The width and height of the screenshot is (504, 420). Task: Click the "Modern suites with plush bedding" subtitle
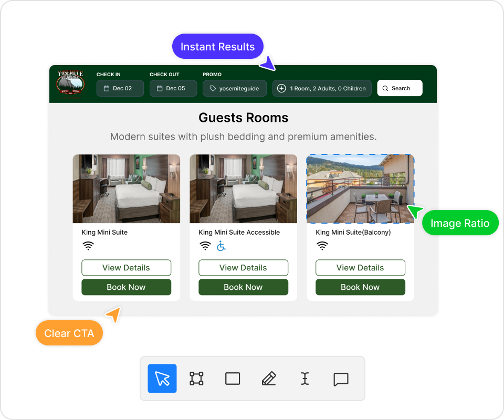coord(243,136)
